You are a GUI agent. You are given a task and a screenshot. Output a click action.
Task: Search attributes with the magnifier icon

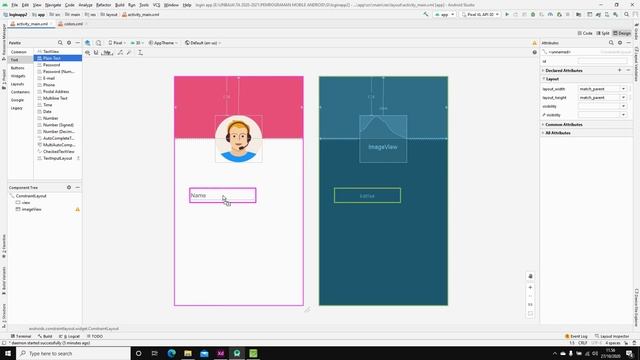[x=611, y=43]
